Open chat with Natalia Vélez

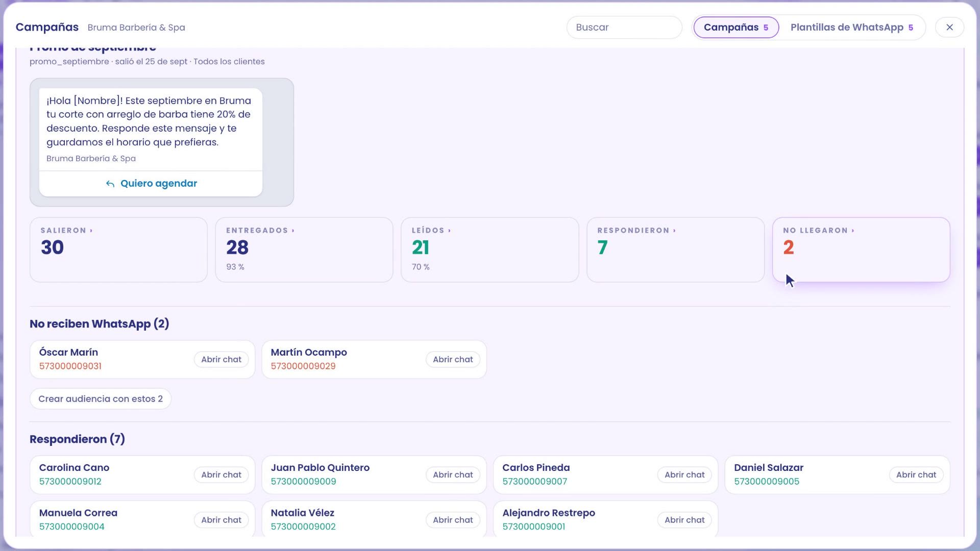[453, 520]
